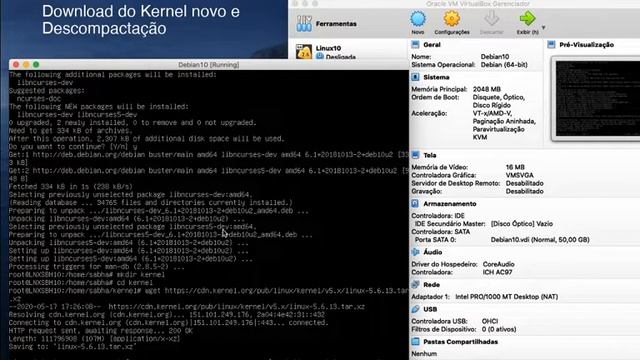Click "Saving to: 'linux-5.6.13.tar.xz'" terminal line

click(72, 347)
